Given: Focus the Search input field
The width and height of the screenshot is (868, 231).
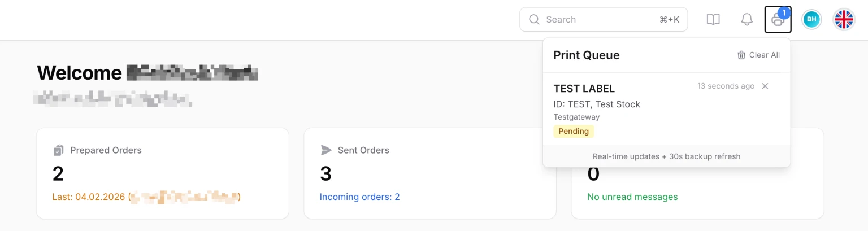Looking at the screenshot, I should coord(599,20).
